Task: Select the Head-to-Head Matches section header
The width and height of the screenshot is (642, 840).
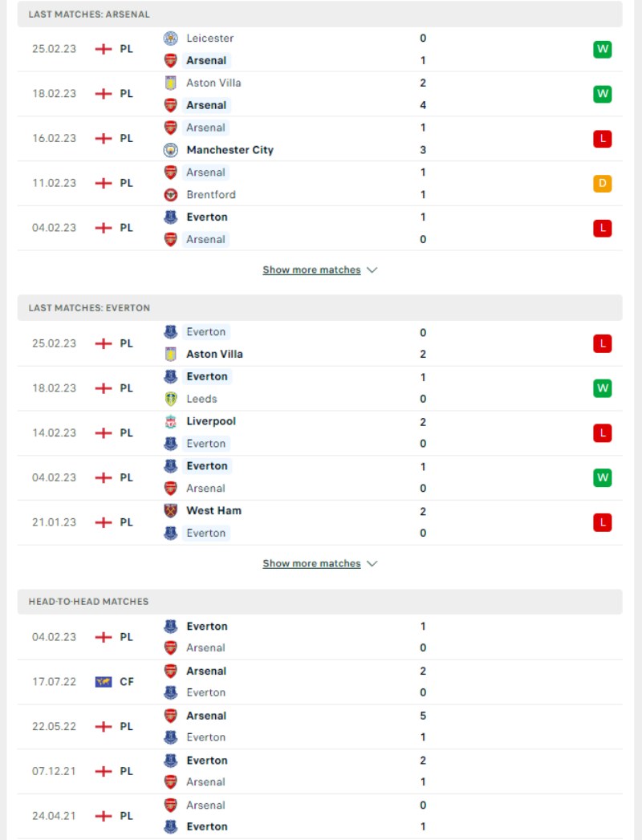Action: pyautogui.click(x=320, y=602)
